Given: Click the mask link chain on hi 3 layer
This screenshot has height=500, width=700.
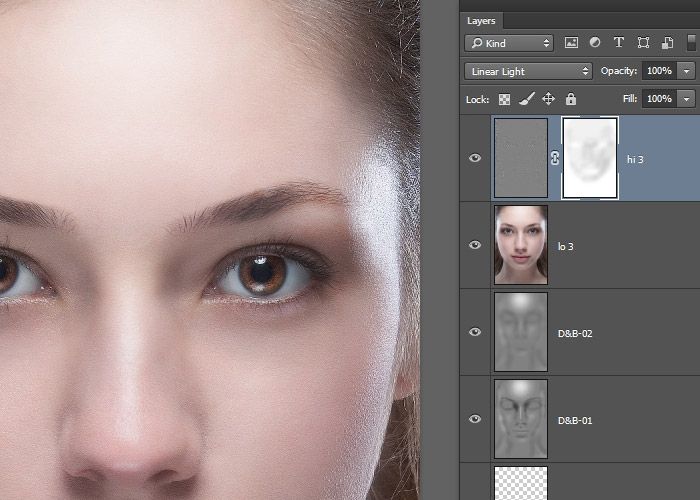Looking at the screenshot, I should coord(554,158).
